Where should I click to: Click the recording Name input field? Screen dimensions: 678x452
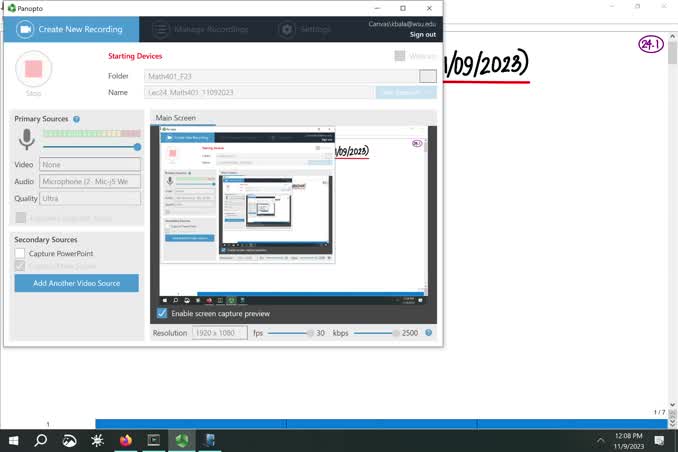[258, 92]
